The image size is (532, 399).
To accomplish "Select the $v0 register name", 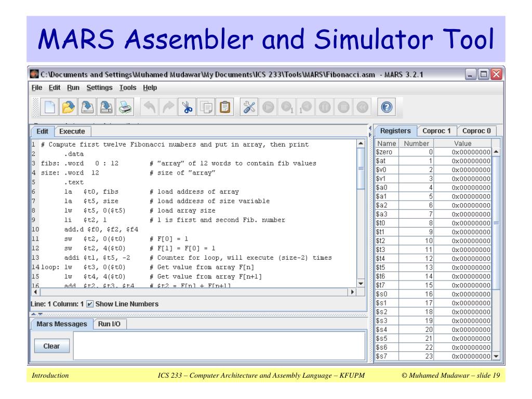I will (x=381, y=170).
